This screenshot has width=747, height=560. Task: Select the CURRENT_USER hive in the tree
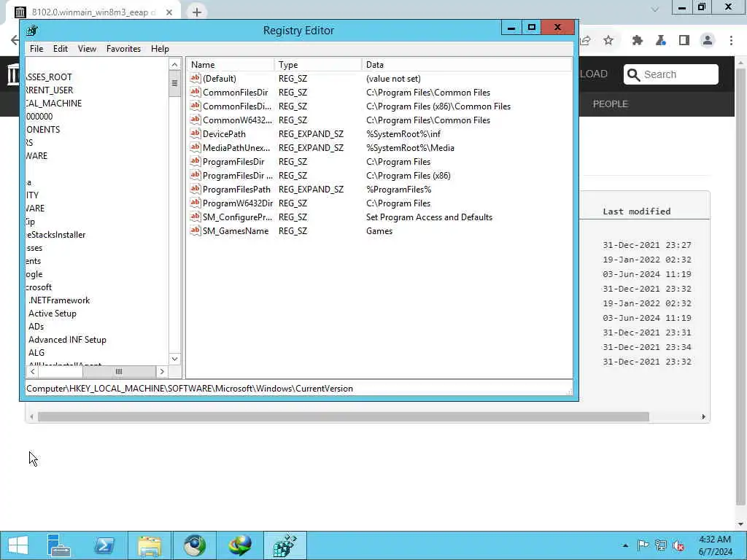pyautogui.click(x=50, y=90)
